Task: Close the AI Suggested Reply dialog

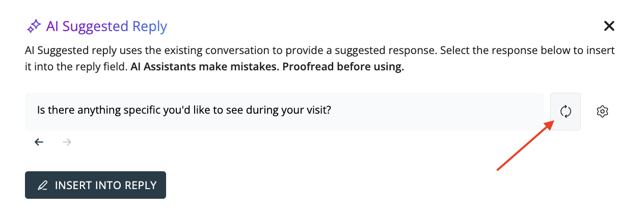Action: click(x=609, y=27)
